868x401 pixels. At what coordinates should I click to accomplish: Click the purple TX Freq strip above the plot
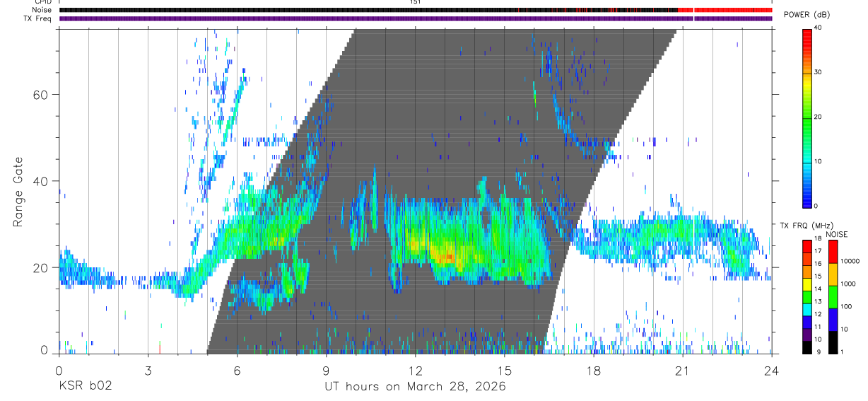(416, 18)
